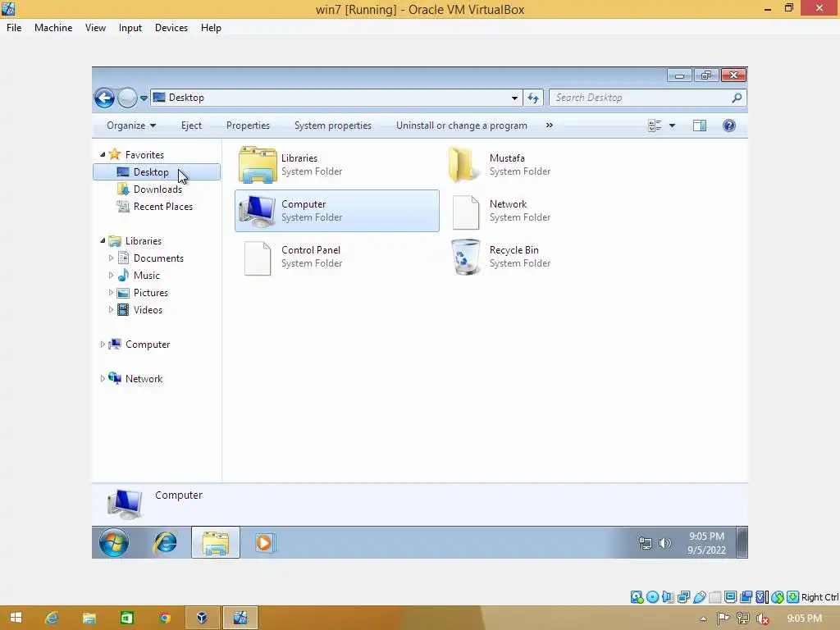Click the search magnifier icon
Screen dimensions: 840x630
(x=737, y=98)
